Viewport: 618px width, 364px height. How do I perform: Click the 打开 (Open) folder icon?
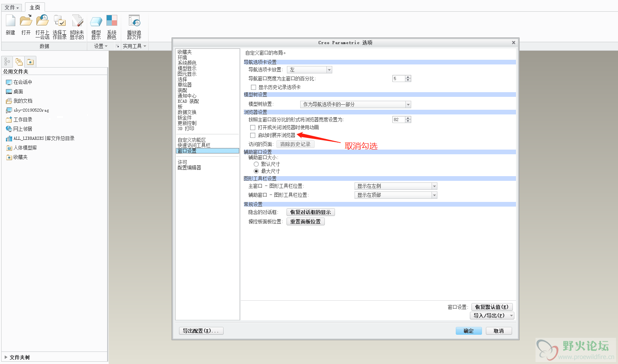click(26, 21)
